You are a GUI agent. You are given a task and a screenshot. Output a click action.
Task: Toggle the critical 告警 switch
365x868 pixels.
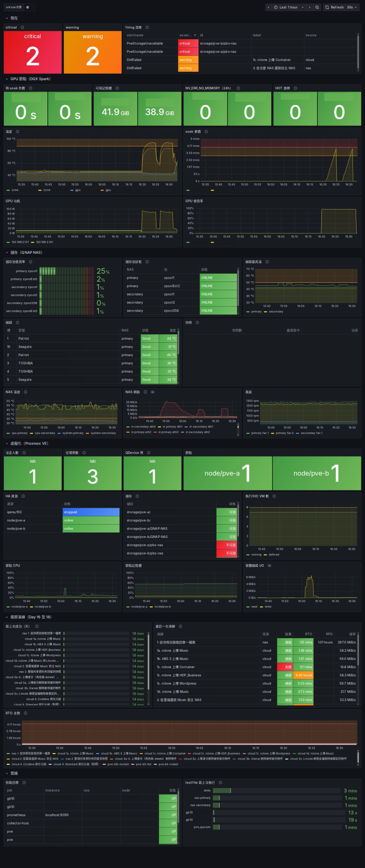29,7
